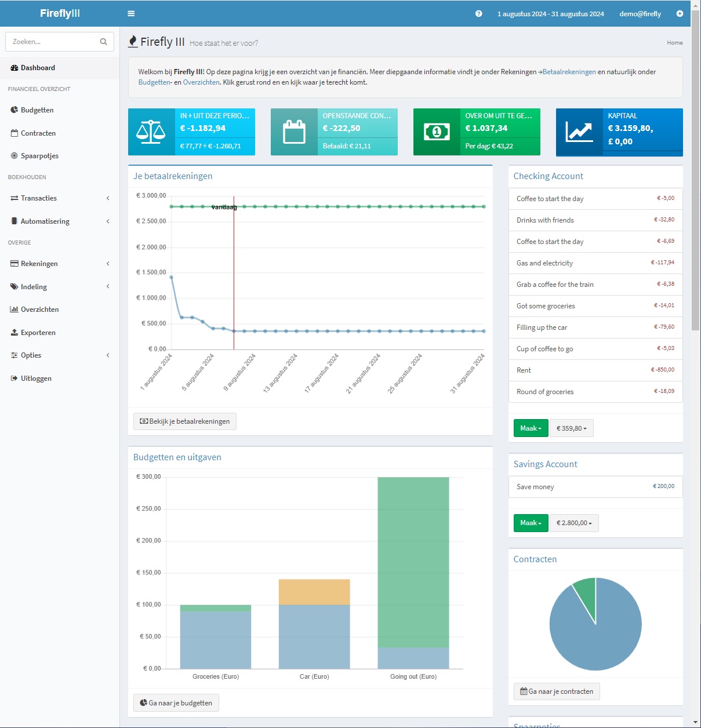Click the hamburger sidebar toggle icon
Image resolution: width=701 pixels, height=728 pixels.
click(x=131, y=13)
